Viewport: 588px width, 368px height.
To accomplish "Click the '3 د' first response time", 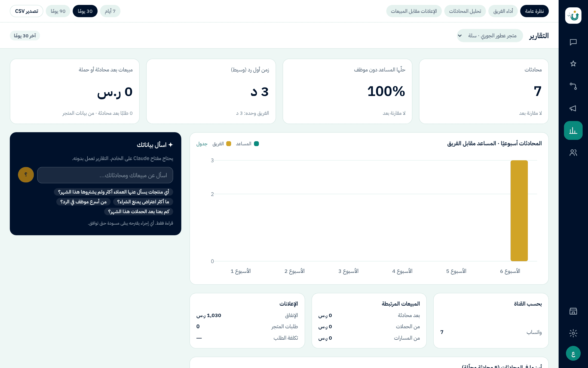I will point(259,92).
